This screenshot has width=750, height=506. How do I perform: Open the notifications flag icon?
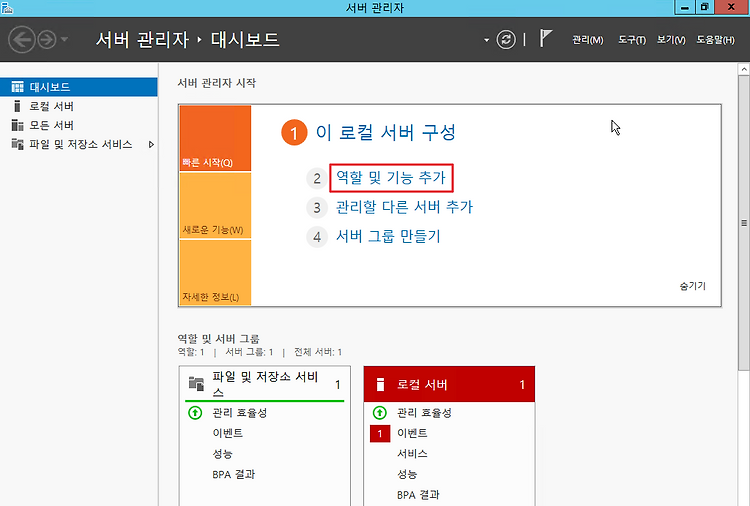click(x=545, y=38)
